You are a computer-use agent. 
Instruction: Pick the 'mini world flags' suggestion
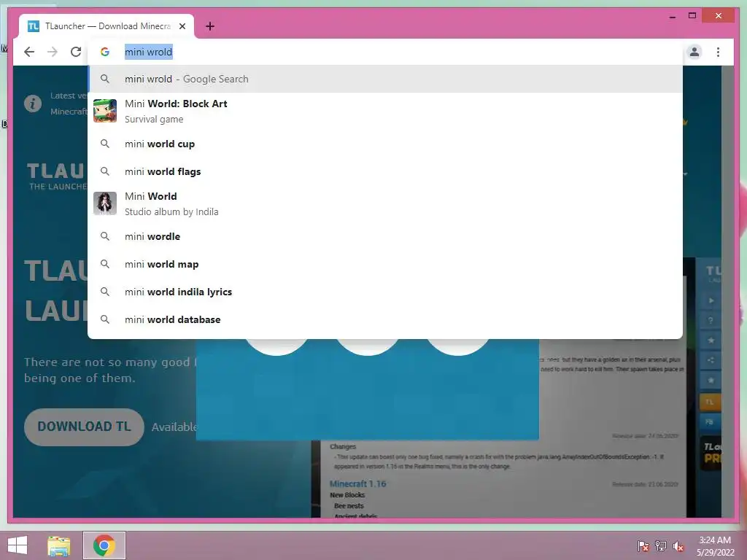click(385, 171)
